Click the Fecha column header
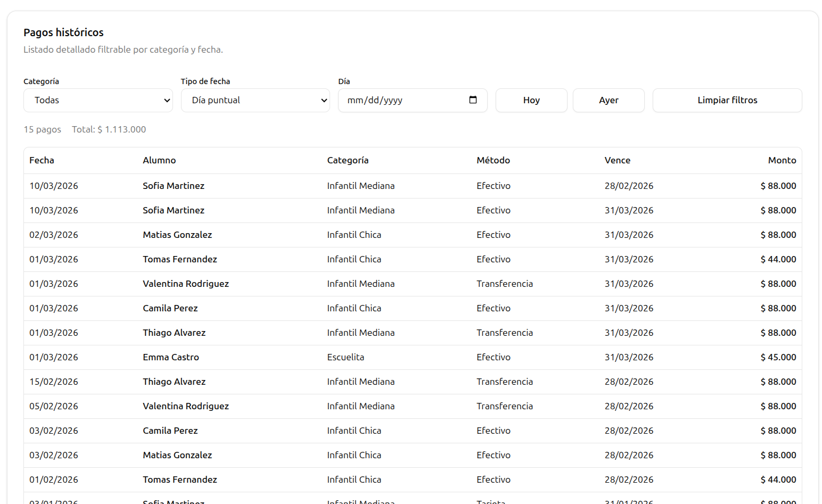Screen dimensions: 822x504 coord(42,160)
